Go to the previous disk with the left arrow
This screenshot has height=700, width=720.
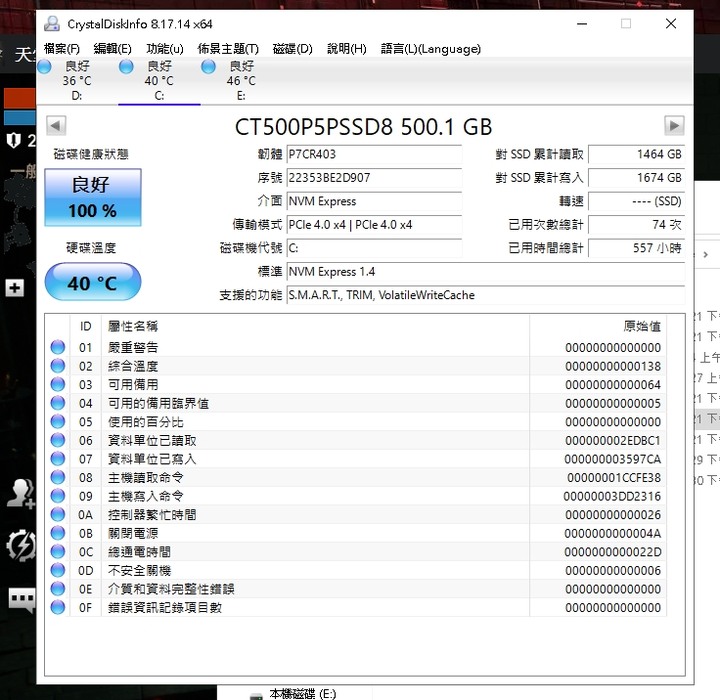[x=56, y=125]
